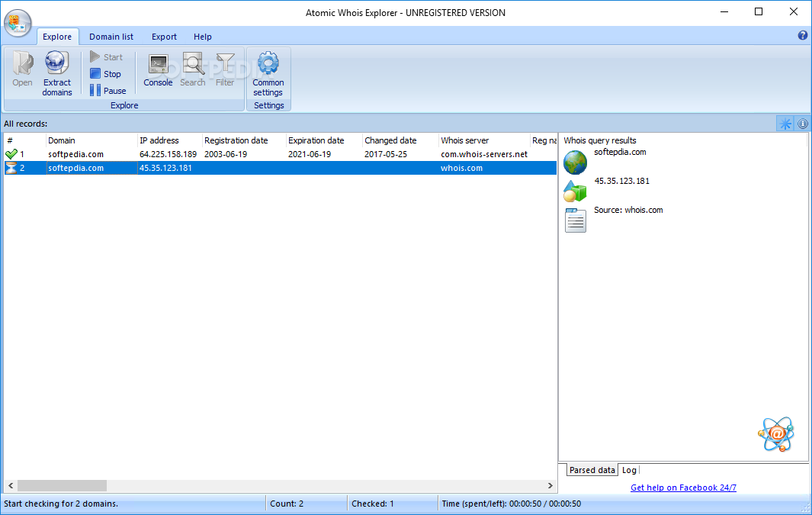The image size is (812, 515).
Task: Toggle the asterisk view button
Action: pos(785,124)
